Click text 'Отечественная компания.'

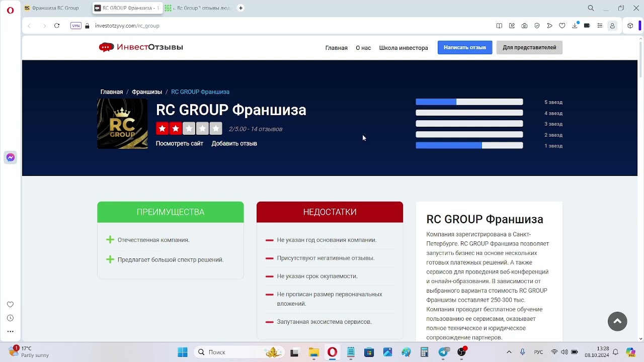click(153, 240)
